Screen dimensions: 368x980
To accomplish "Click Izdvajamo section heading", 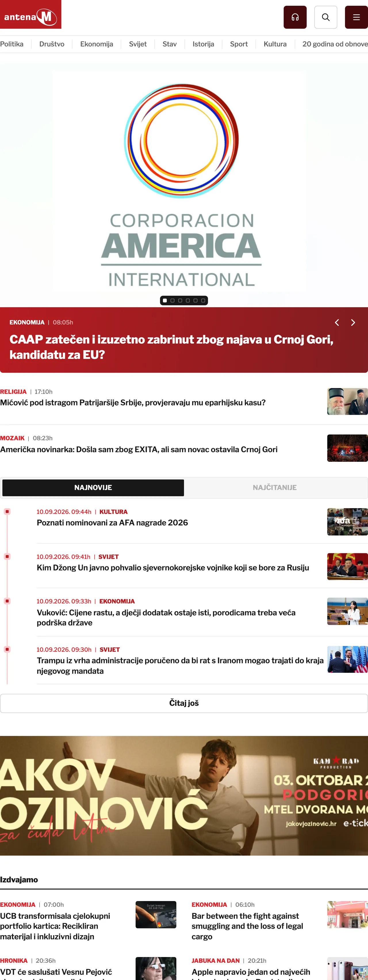I will coord(19,880).
